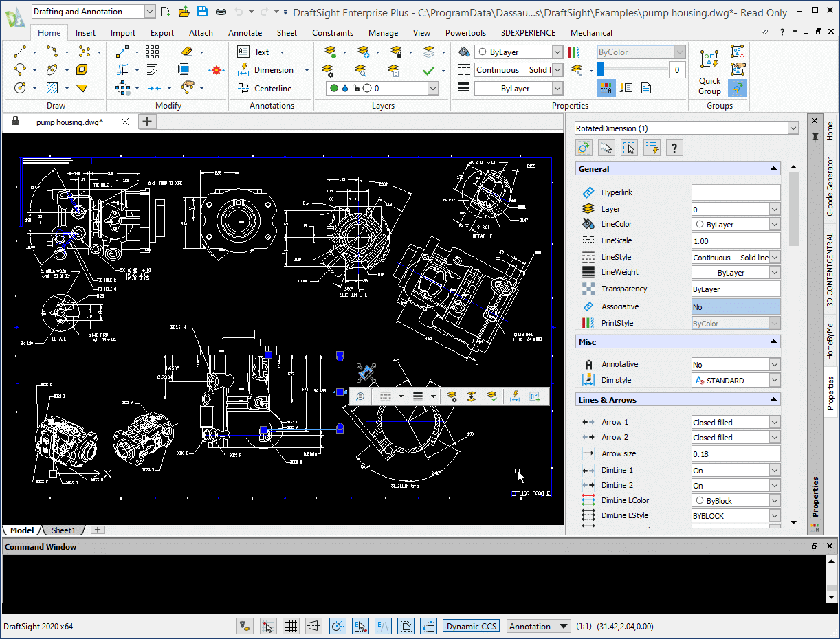Toggle the highlighted group selection icon in Groups
Viewport: 840px width, 639px height.
click(x=738, y=88)
